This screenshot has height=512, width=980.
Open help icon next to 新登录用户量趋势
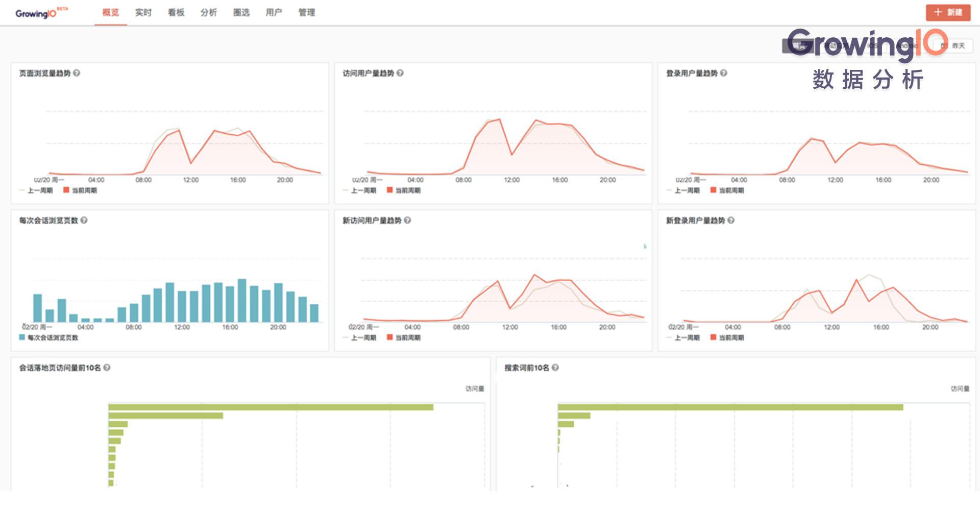coord(731,220)
